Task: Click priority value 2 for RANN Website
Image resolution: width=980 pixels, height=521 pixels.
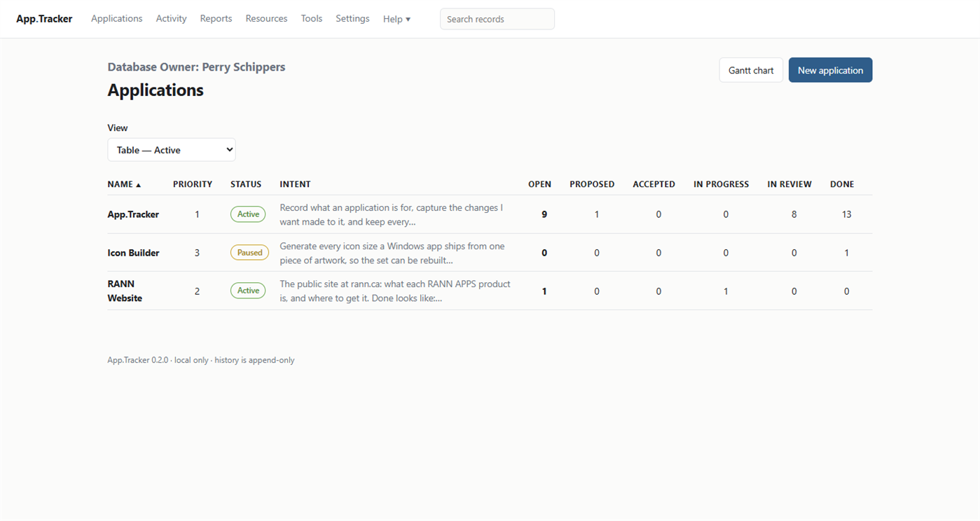Action: [197, 291]
